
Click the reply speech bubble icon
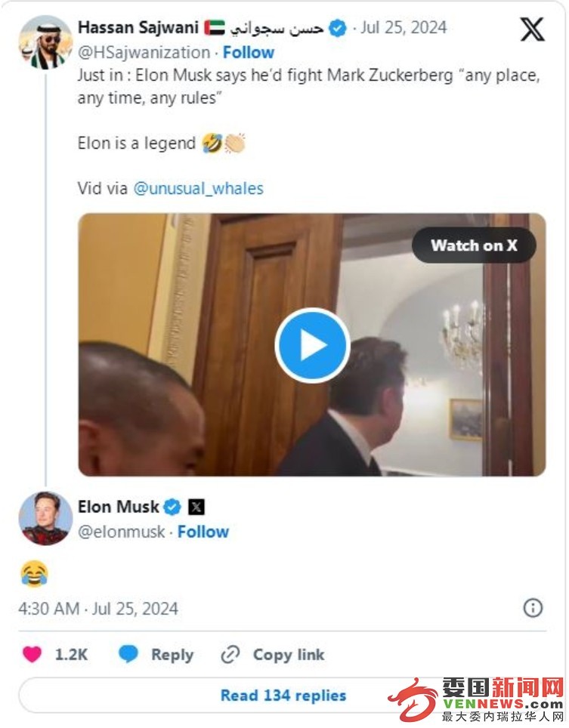[128, 654]
